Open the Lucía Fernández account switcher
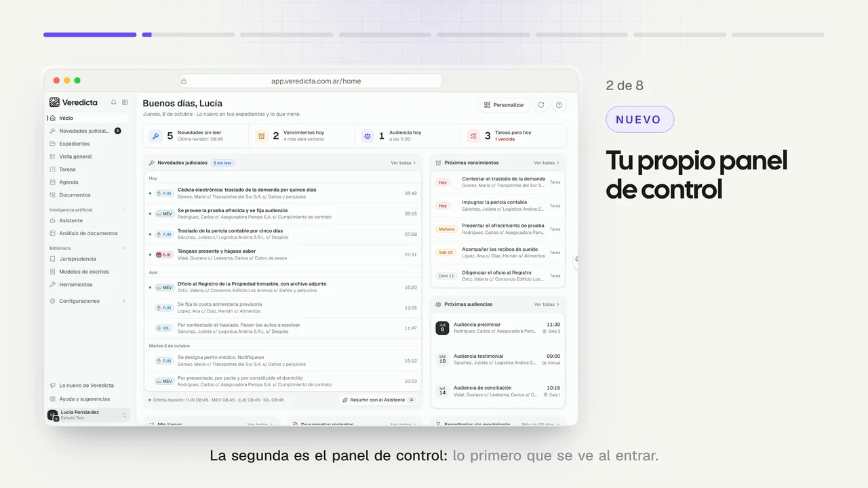Image resolution: width=868 pixels, height=488 pixels. click(87, 415)
